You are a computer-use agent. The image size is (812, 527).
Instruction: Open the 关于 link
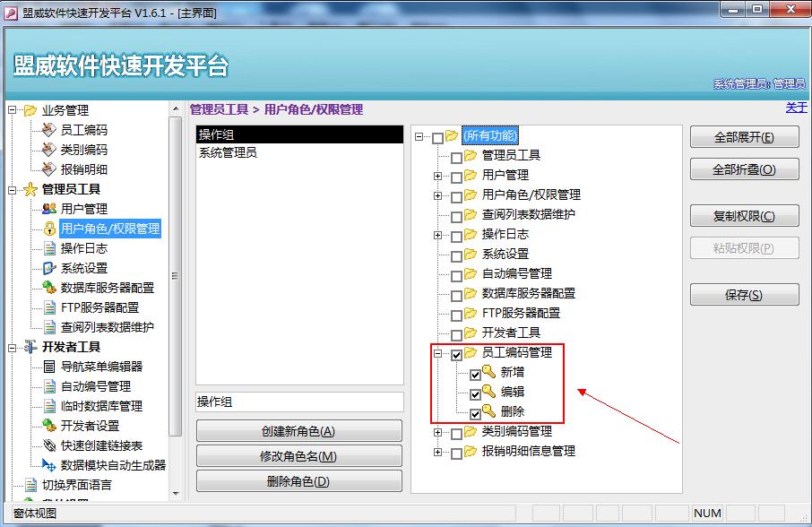coord(796,108)
